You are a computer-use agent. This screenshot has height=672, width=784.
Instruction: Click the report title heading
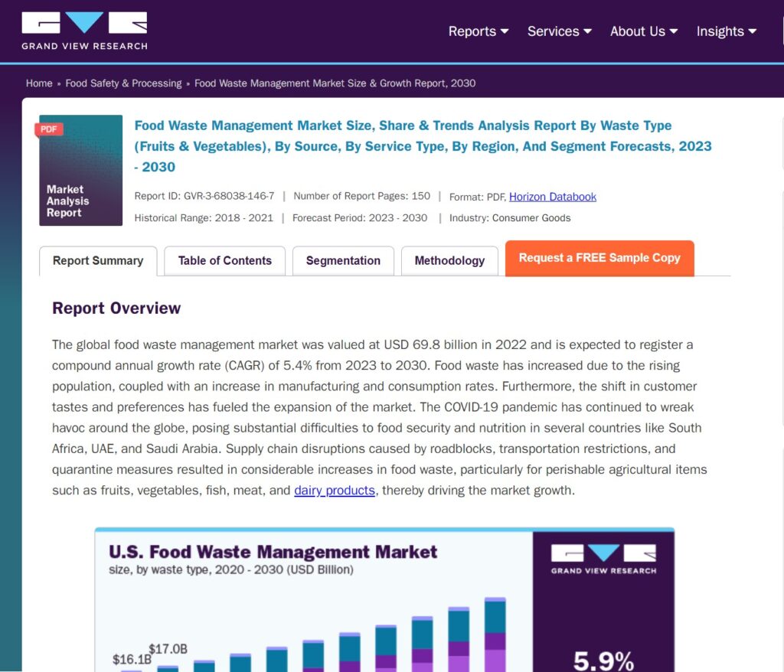tap(423, 145)
